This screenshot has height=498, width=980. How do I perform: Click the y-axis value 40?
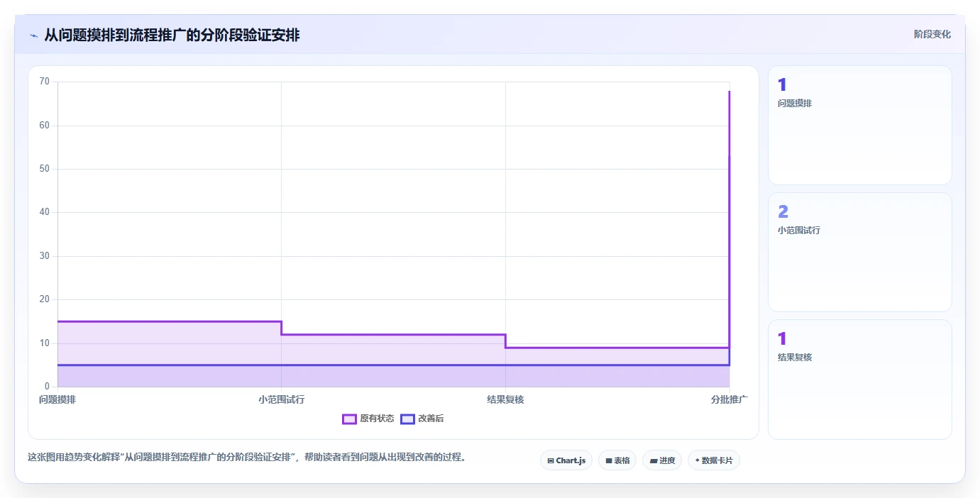pyautogui.click(x=45, y=212)
